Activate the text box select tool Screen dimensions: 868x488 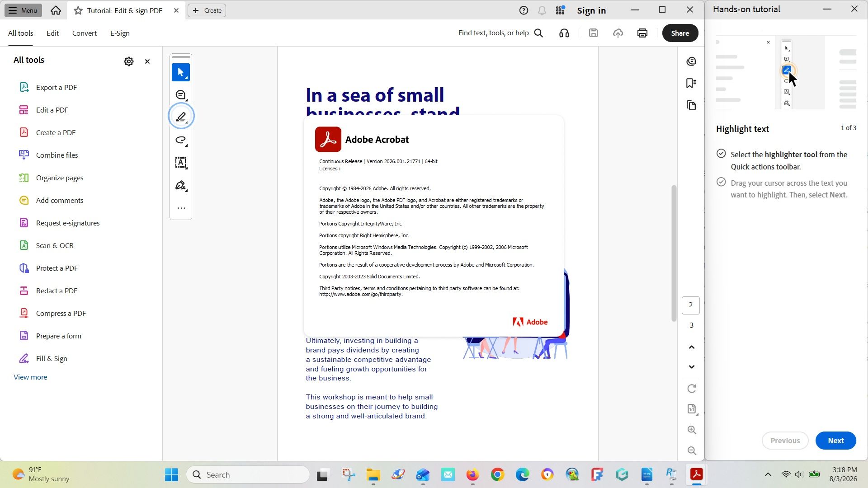point(181,163)
